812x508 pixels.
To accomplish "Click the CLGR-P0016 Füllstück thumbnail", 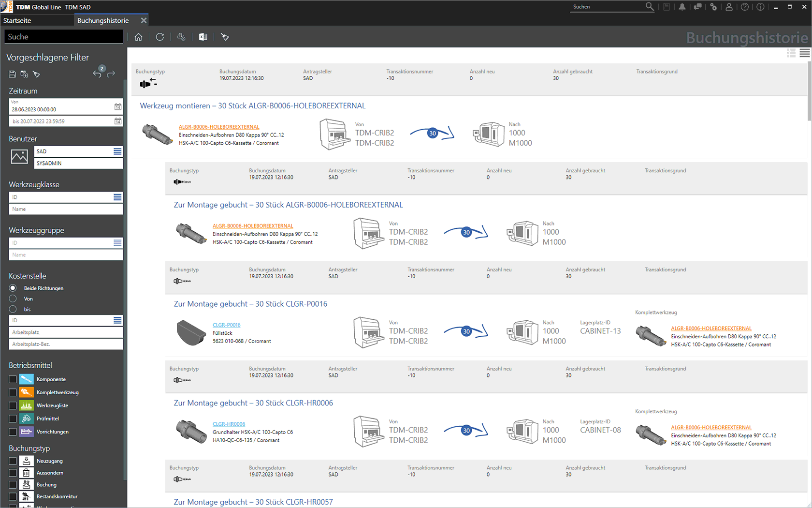I will (x=191, y=332).
